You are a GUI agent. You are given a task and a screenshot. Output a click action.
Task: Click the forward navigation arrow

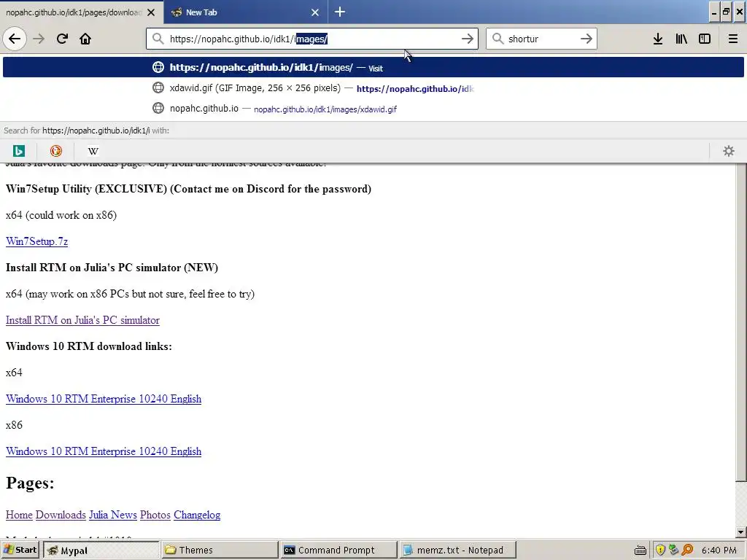click(39, 39)
